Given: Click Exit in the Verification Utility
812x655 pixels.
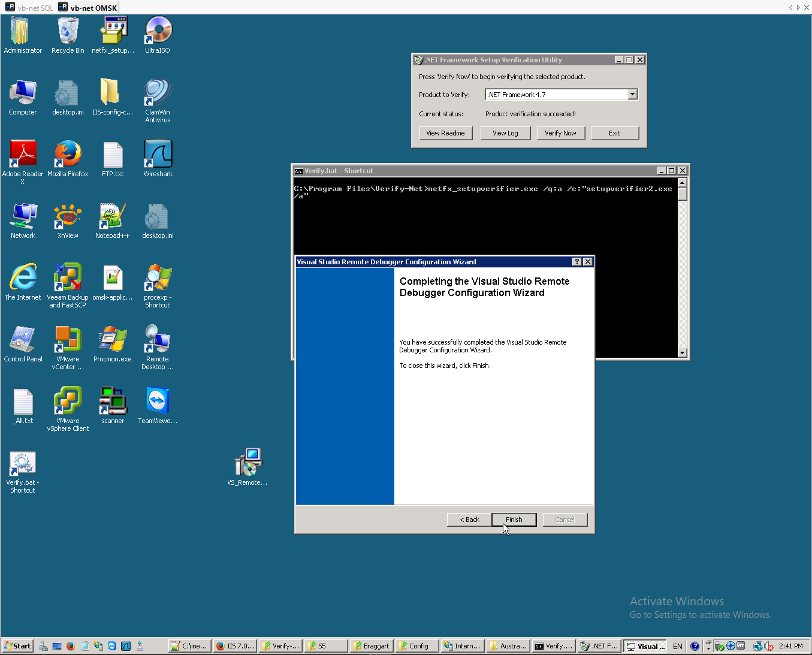Looking at the screenshot, I should pos(614,133).
